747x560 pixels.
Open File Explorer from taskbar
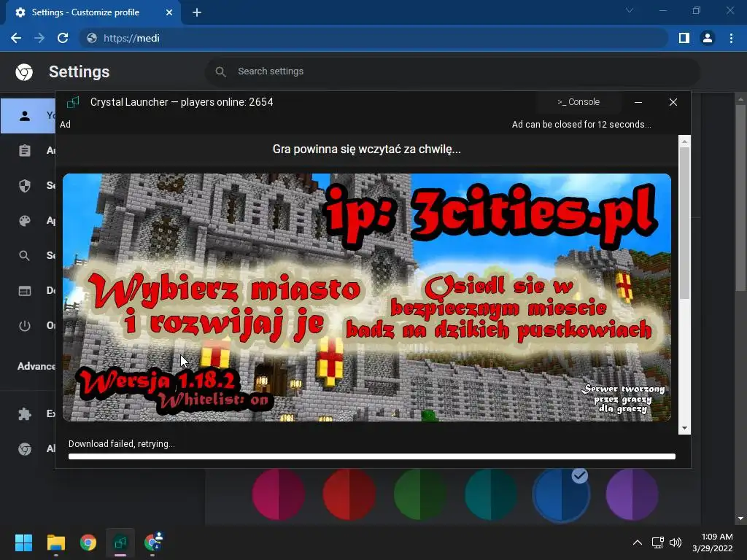[55, 542]
